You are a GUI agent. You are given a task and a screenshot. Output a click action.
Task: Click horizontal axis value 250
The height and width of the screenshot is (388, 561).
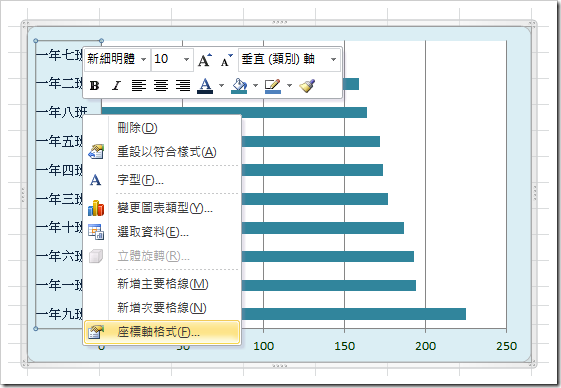tap(507, 346)
